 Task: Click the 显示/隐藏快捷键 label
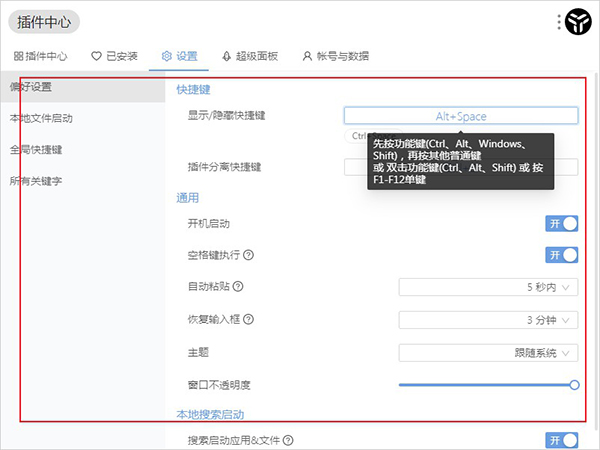point(226,116)
